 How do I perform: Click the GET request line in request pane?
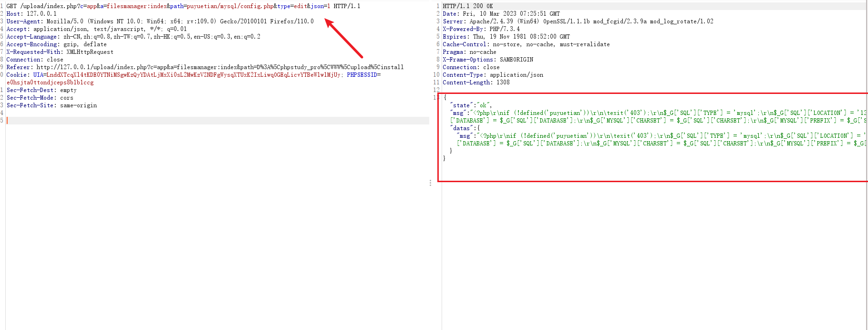184,6
